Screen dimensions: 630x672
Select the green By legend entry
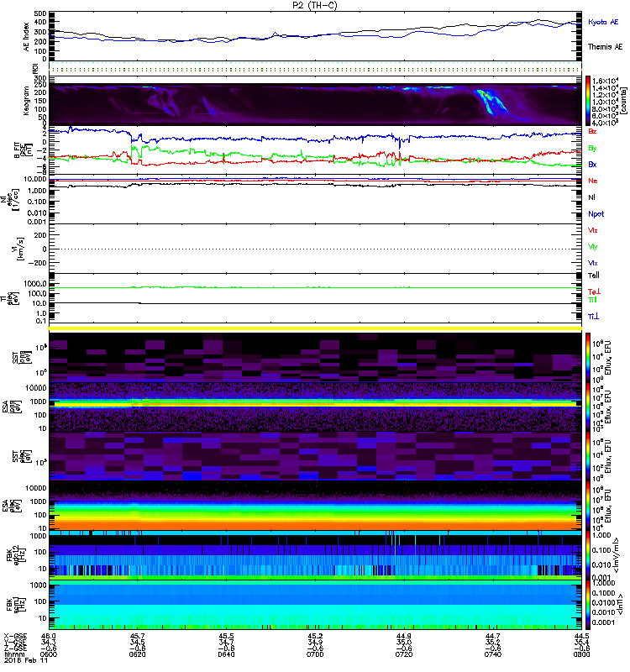click(593, 149)
